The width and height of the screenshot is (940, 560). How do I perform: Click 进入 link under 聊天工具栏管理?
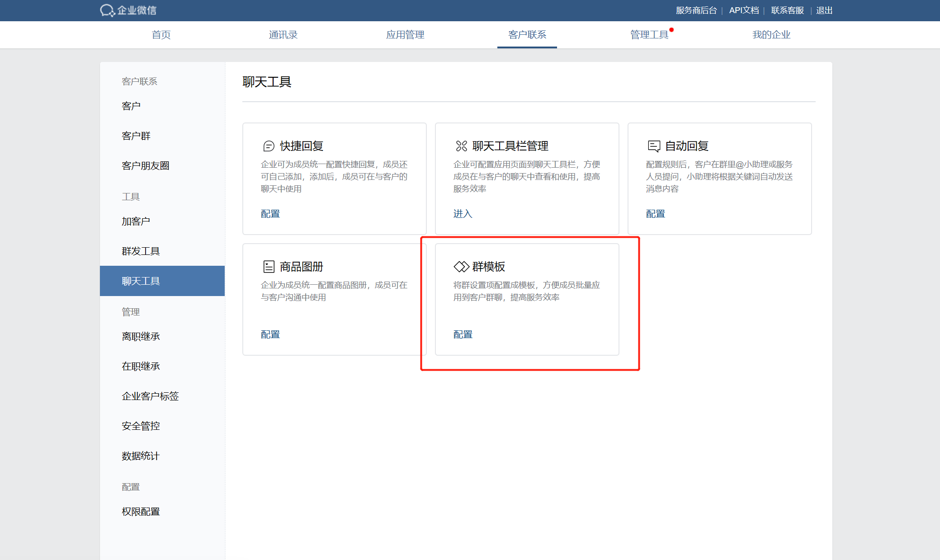463,214
